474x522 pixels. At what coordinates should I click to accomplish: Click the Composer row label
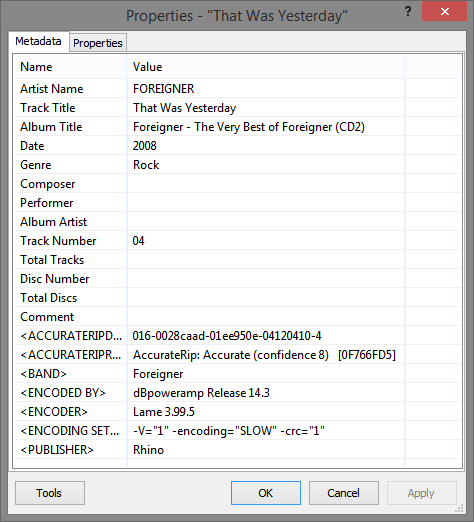48,184
